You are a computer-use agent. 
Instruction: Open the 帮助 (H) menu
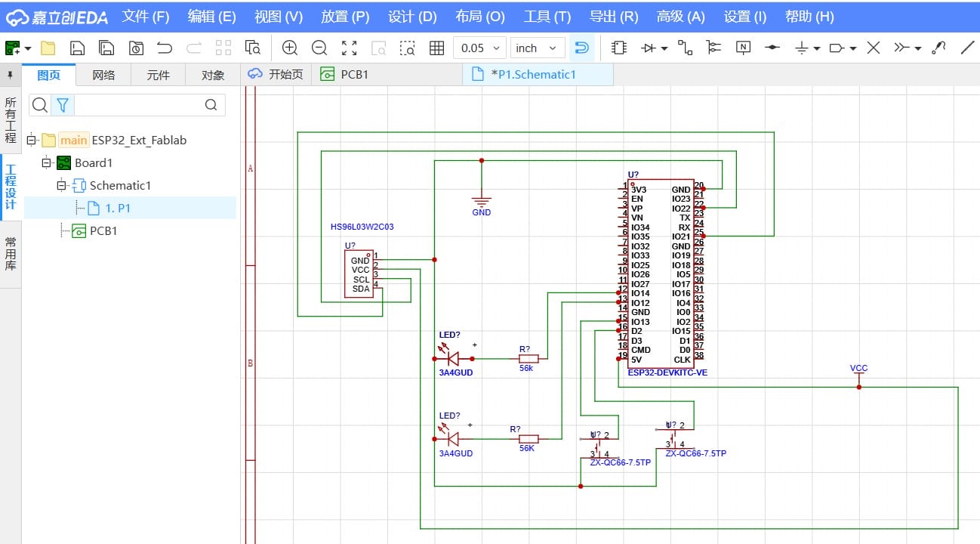[x=809, y=17]
